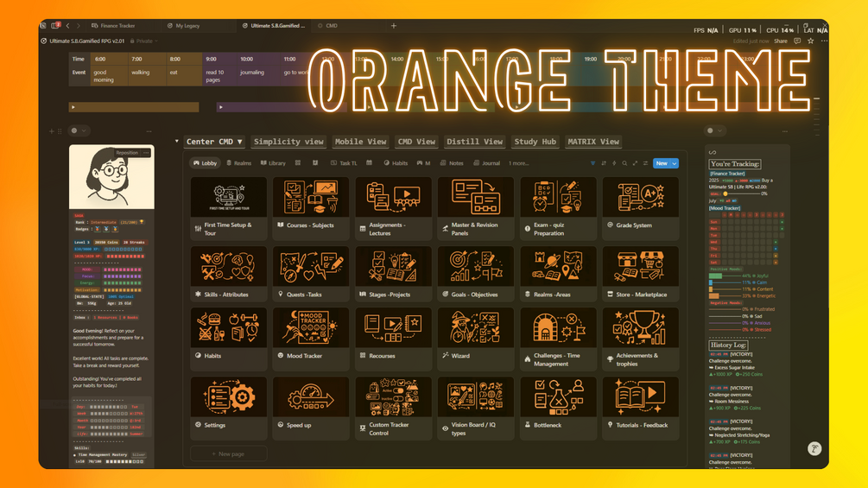Click the Share button
Image resolution: width=868 pixels, height=488 pixels.
(x=781, y=41)
